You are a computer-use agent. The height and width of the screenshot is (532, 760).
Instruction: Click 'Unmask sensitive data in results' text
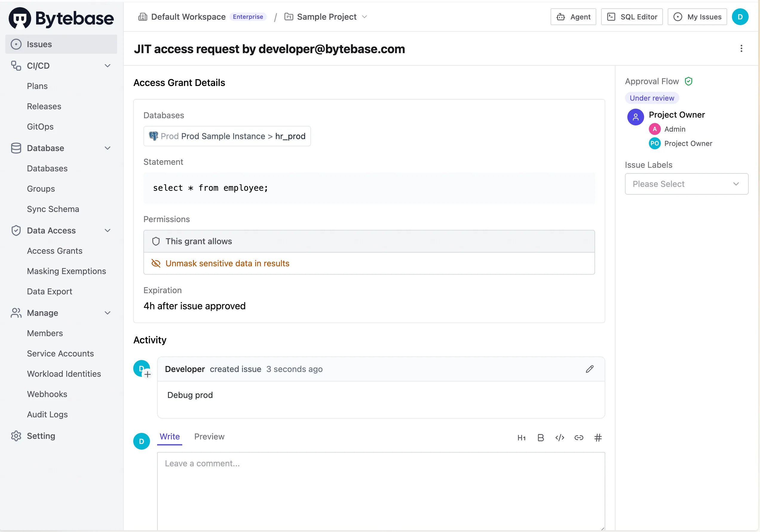click(x=227, y=263)
